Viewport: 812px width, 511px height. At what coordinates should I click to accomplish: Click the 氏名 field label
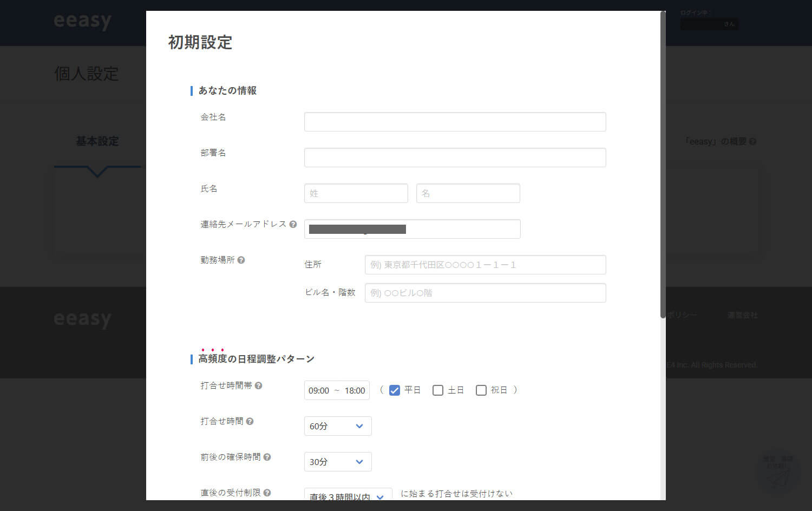pos(209,188)
